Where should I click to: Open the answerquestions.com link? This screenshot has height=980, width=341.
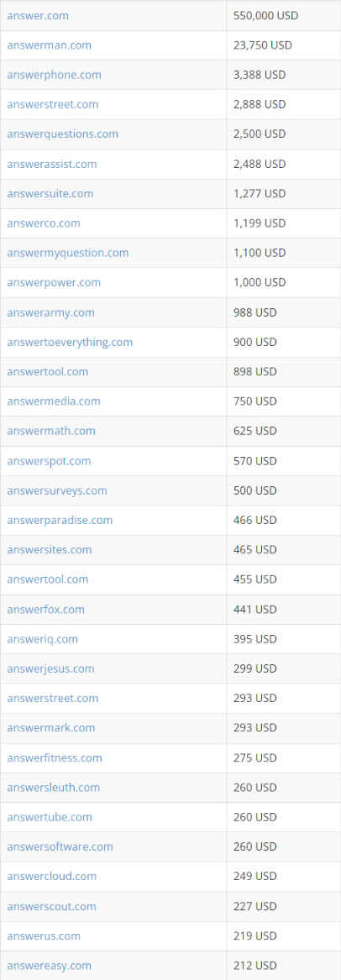[x=62, y=134]
